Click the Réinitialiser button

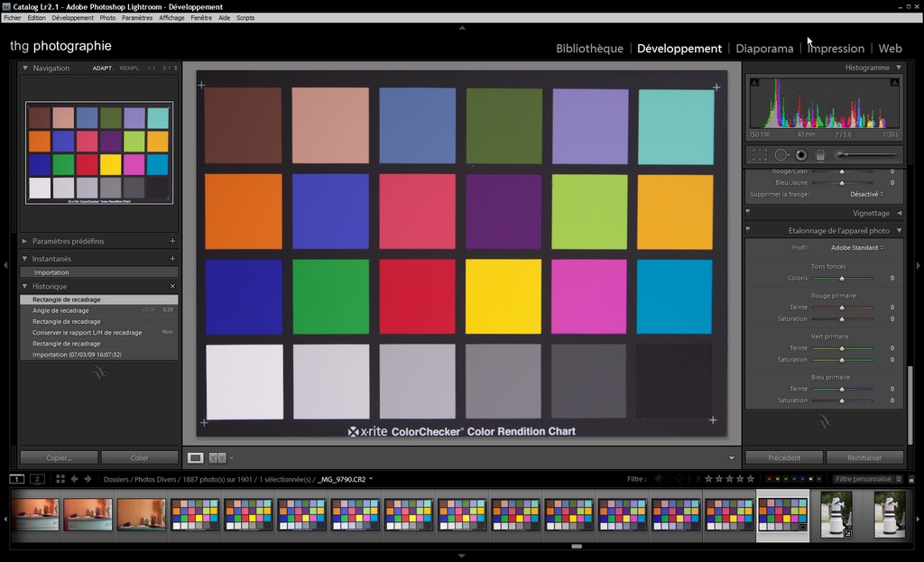[x=864, y=457]
